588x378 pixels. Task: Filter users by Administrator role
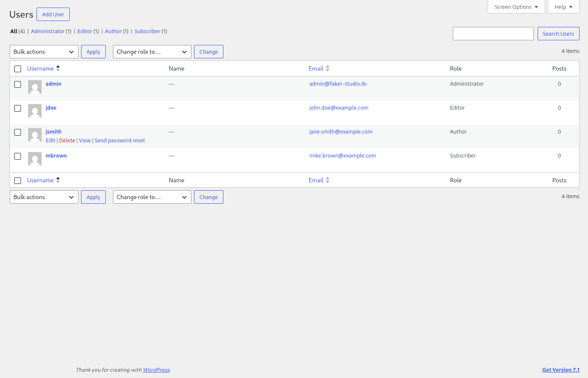(48, 31)
